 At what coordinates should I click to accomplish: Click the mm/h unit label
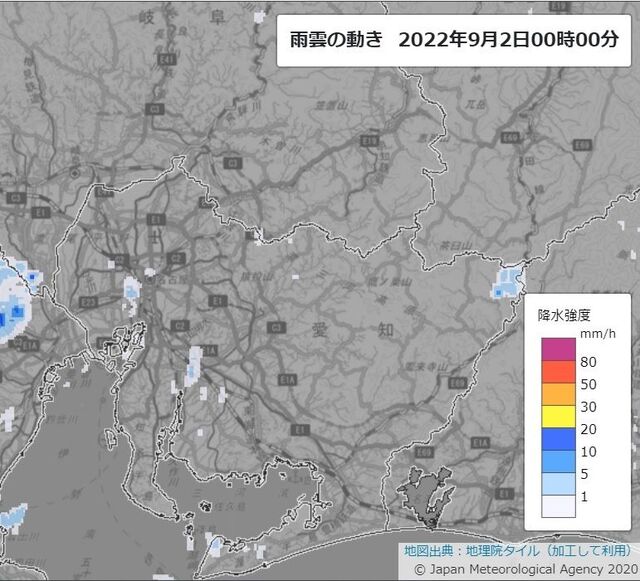(x=598, y=334)
